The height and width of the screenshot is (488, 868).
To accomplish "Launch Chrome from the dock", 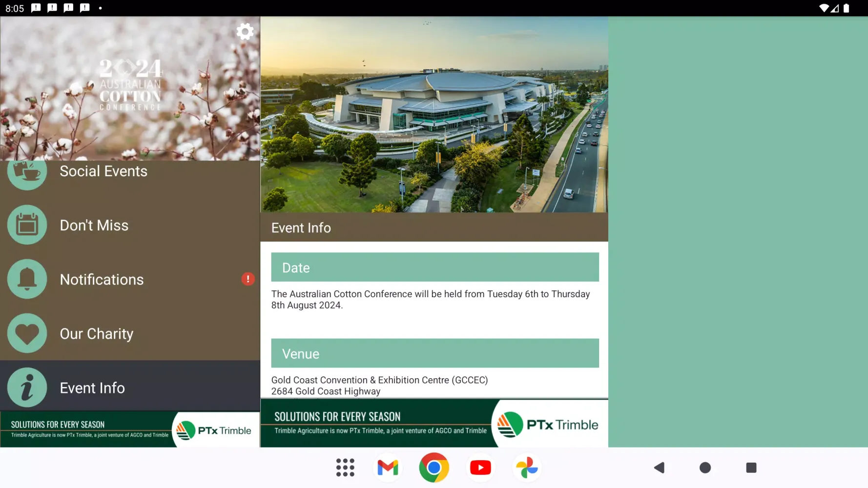I will point(434,467).
